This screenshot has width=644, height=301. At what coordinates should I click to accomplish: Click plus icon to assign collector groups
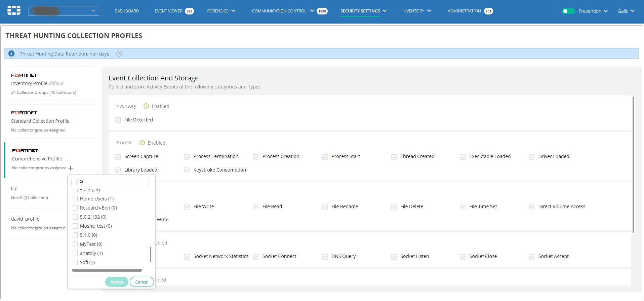tap(71, 168)
